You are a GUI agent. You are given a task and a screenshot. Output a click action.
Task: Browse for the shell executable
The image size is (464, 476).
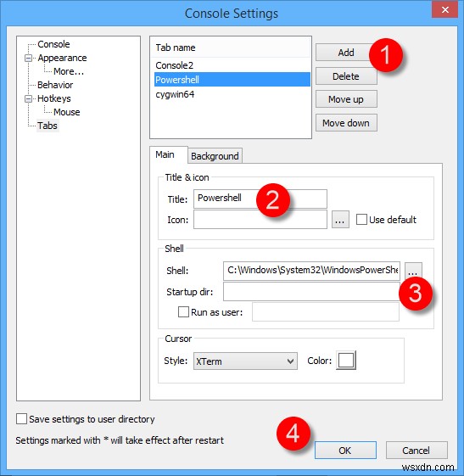click(x=413, y=270)
